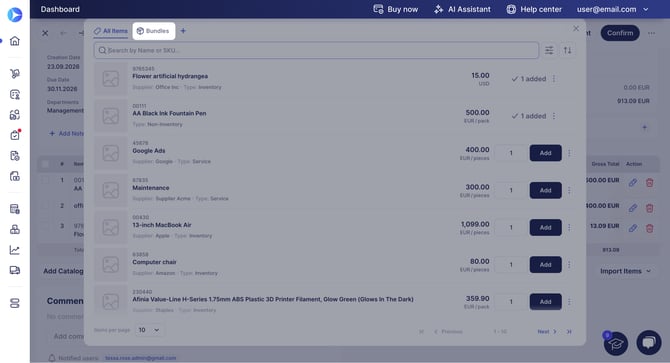Open the filter settings icon
The width and height of the screenshot is (670, 363).
549,50
